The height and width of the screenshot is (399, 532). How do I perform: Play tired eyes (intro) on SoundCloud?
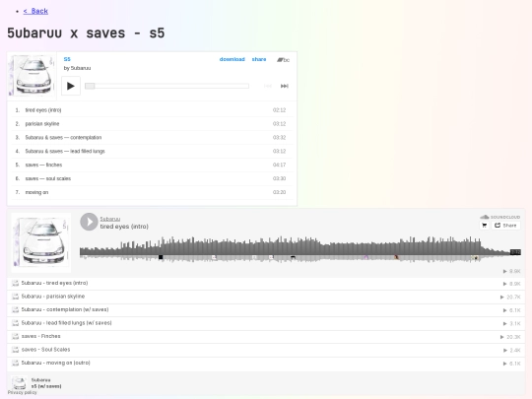pos(89,222)
